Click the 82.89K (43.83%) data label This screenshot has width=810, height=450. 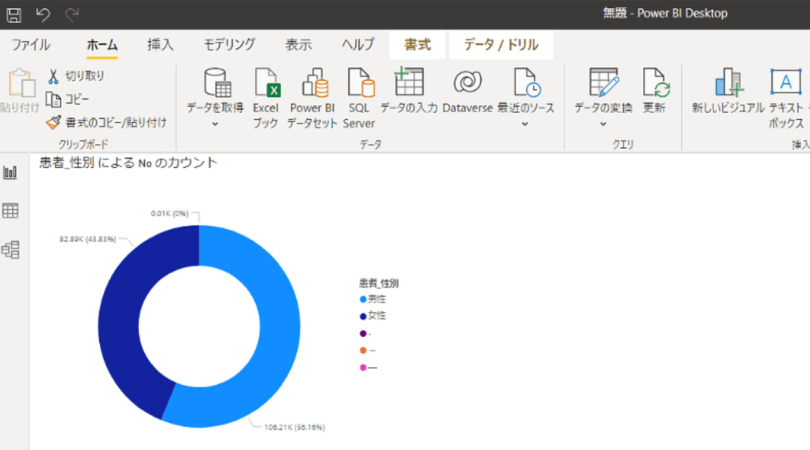click(x=88, y=239)
